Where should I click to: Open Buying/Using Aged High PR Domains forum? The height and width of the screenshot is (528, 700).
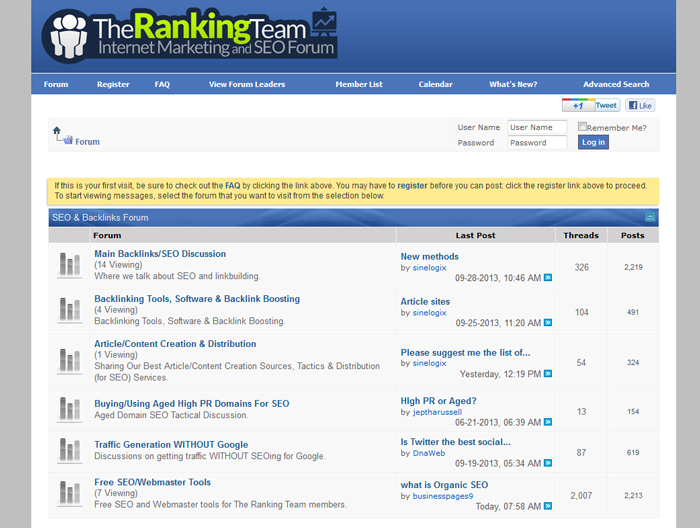coord(192,404)
